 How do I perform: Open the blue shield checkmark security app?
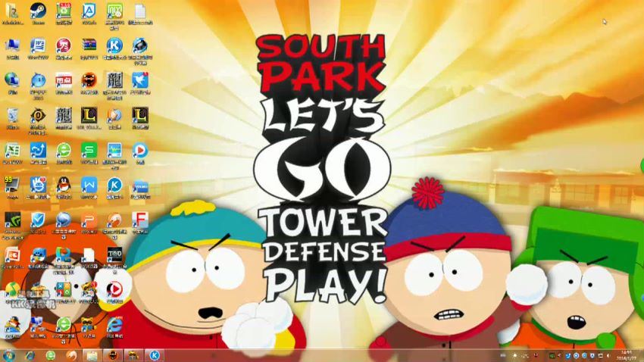click(38, 220)
